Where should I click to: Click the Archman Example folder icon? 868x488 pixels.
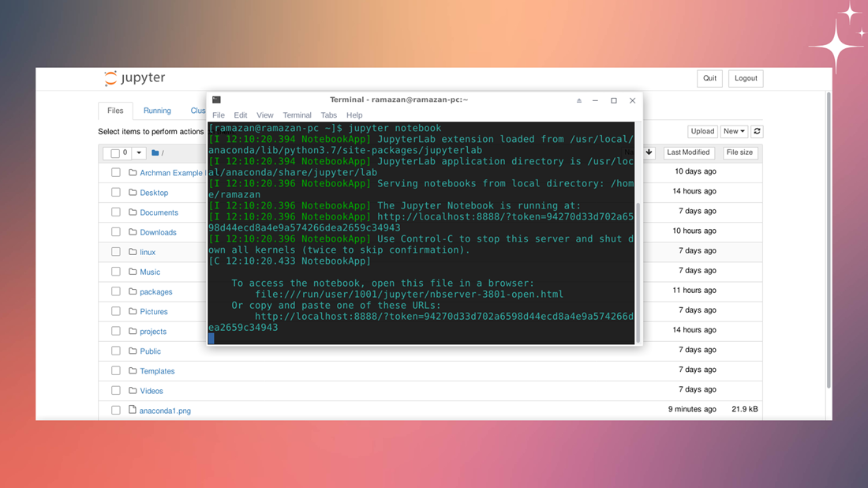click(133, 172)
